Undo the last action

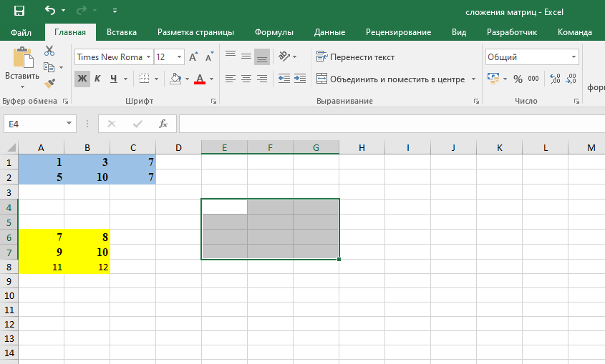point(50,10)
